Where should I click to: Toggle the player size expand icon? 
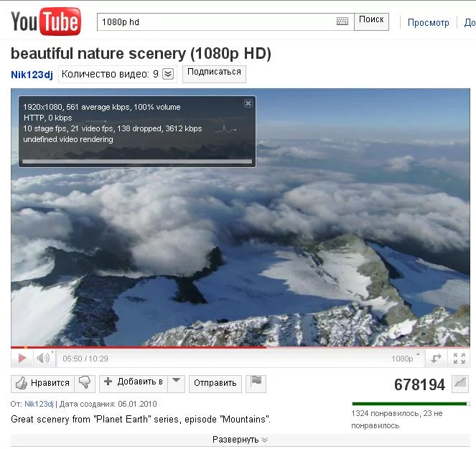pos(436,359)
